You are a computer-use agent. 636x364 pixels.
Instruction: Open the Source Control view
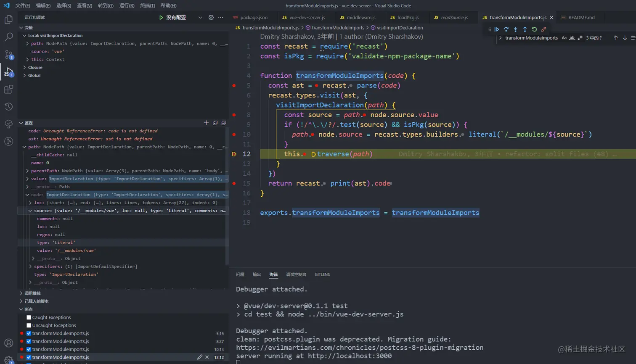(8, 55)
